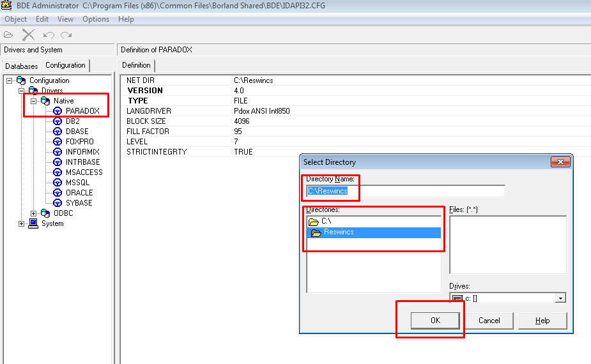Image resolution: width=591 pixels, height=364 pixels.
Task: Click the NET DIR property name
Action: click(140, 80)
